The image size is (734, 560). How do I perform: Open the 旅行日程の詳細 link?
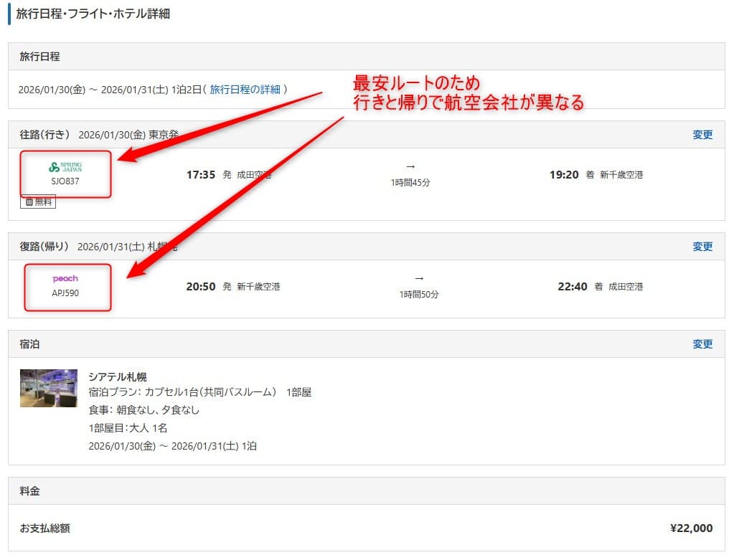point(245,90)
